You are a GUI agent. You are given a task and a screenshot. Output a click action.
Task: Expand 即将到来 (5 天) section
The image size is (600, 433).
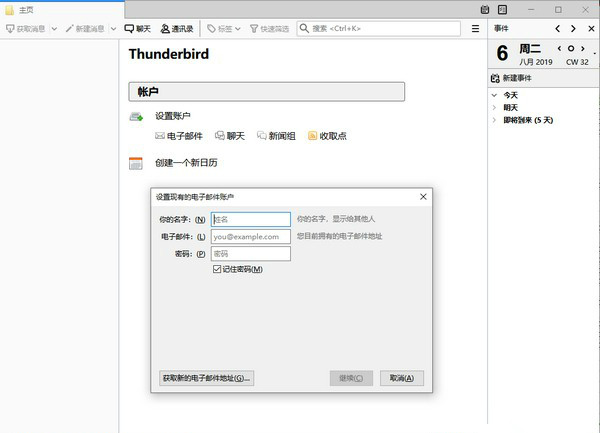[x=494, y=120]
